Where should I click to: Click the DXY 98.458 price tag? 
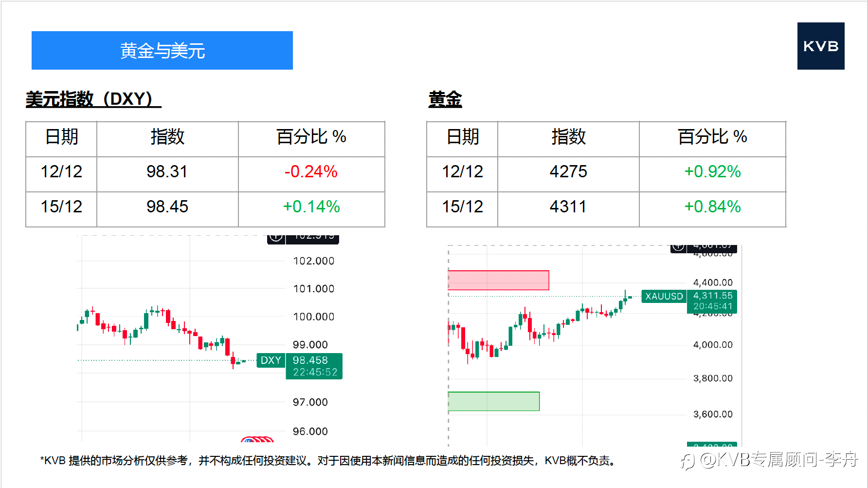(x=314, y=366)
